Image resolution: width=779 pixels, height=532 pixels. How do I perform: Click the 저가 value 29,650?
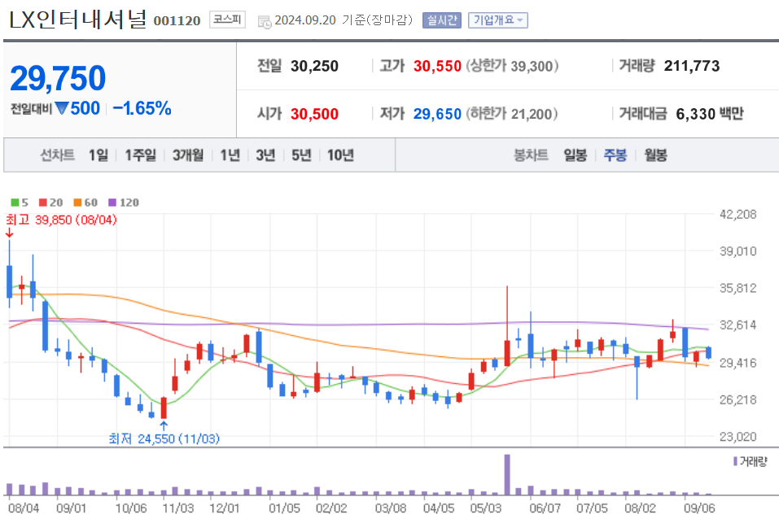[437, 114]
